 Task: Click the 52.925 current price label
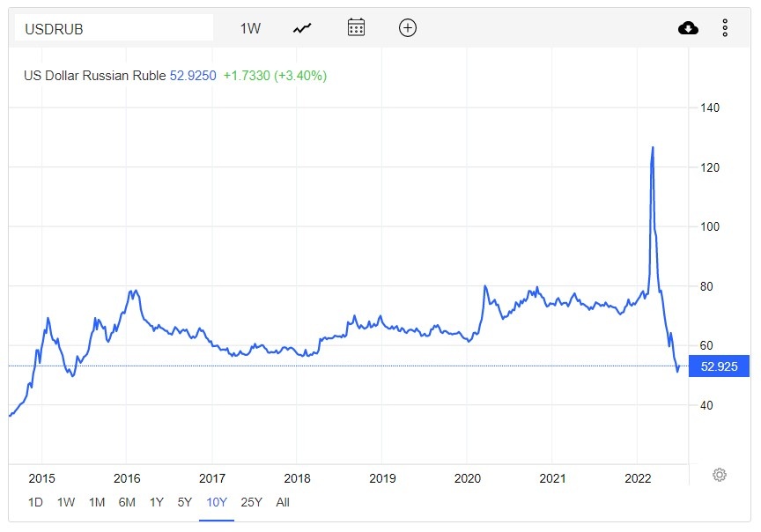720,366
